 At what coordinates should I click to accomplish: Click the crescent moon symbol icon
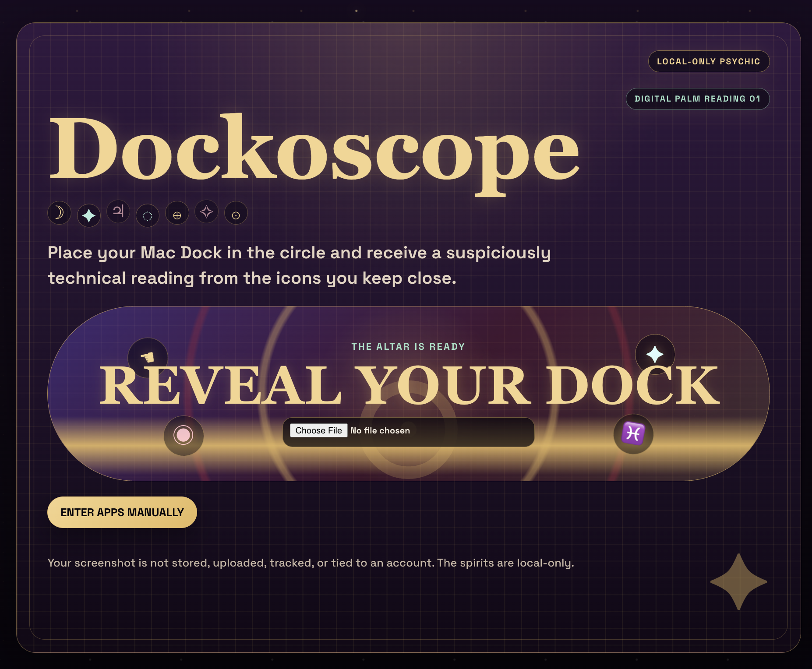click(59, 213)
